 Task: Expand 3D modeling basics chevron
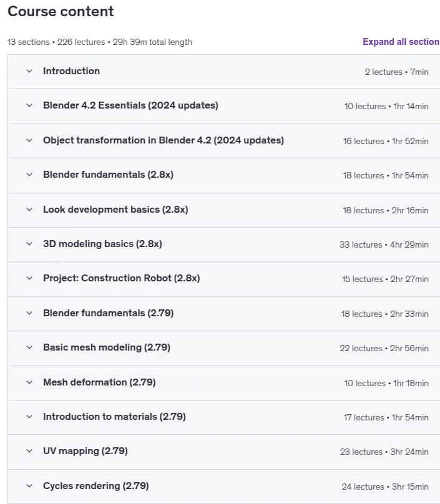coord(29,244)
